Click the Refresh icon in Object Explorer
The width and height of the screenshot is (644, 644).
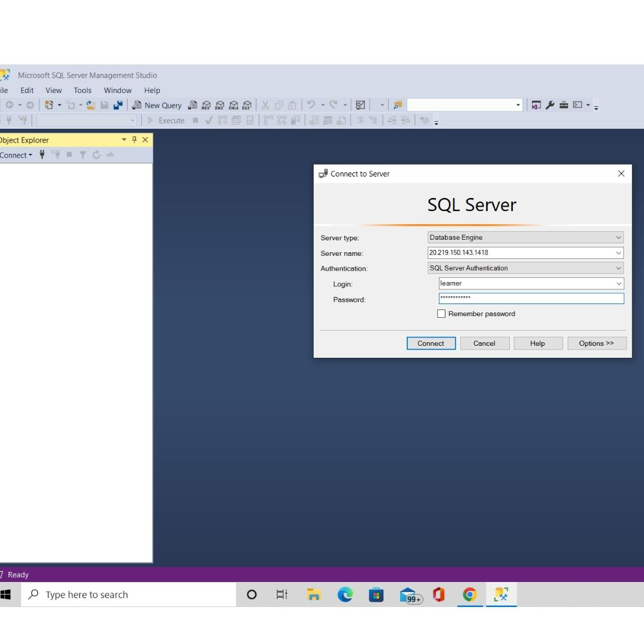(97, 155)
